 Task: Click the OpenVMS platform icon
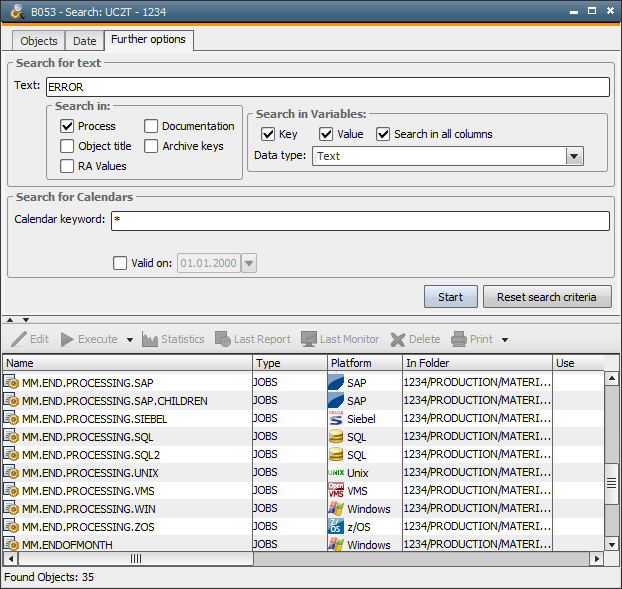coord(336,490)
